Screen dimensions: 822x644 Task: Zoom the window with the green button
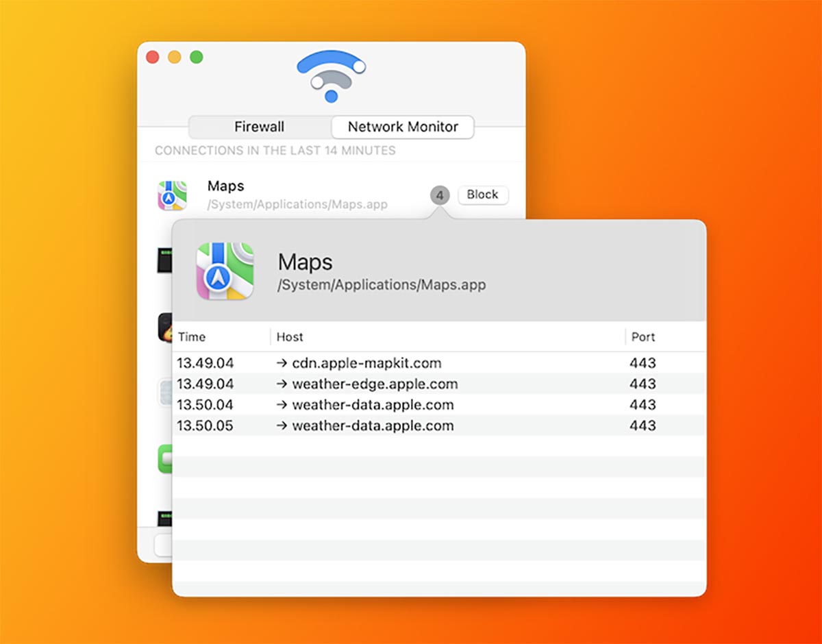click(197, 58)
